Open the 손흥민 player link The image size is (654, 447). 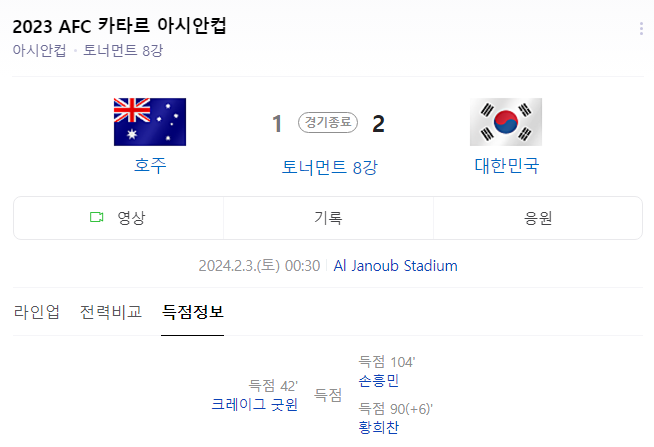click(378, 380)
